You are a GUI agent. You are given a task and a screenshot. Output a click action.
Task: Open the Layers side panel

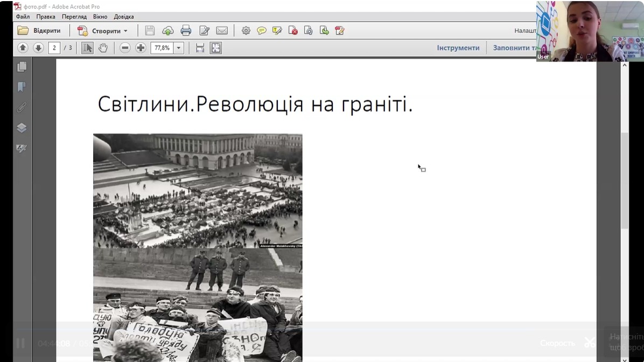pyautogui.click(x=22, y=128)
